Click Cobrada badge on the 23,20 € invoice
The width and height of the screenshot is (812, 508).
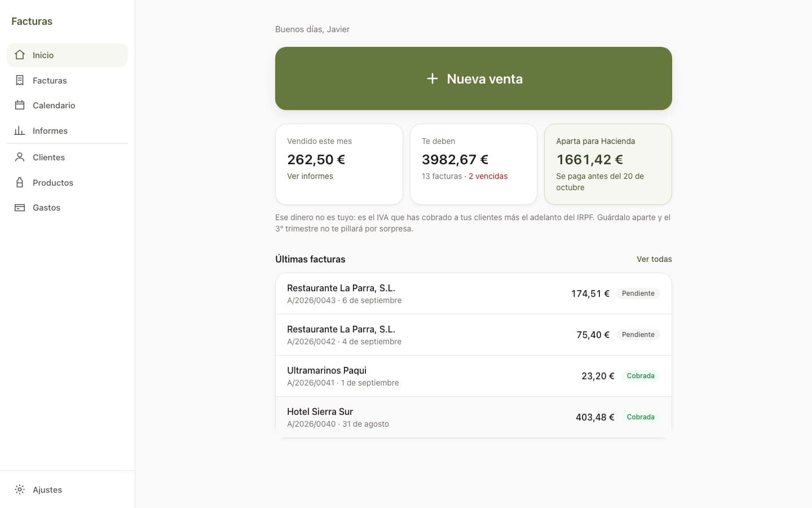coord(641,376)
